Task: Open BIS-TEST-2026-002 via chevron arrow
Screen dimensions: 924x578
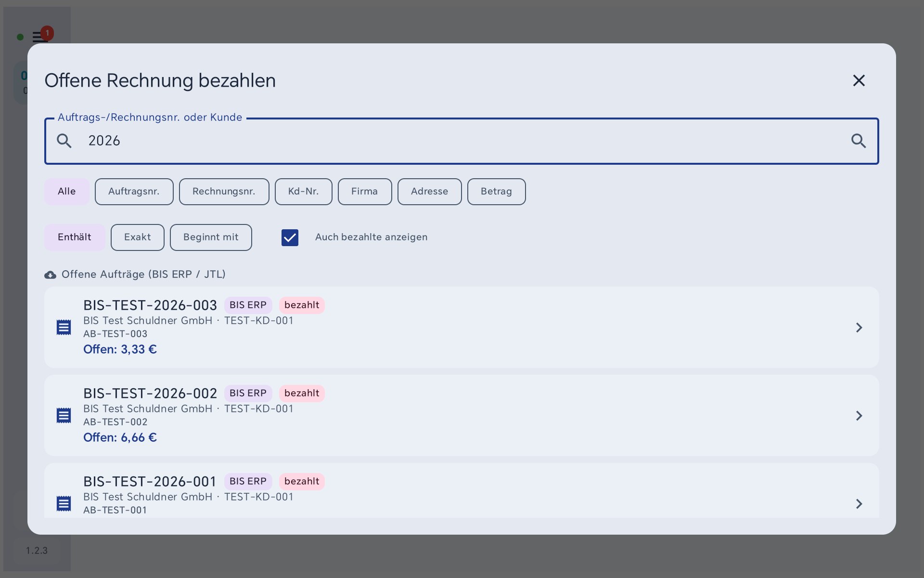Action: coord(859,416)
